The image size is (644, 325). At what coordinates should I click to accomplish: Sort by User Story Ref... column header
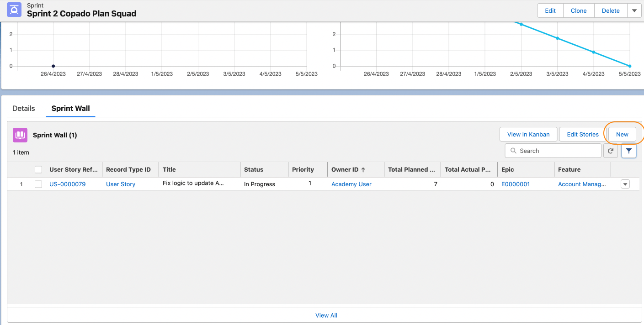(74, 169)
